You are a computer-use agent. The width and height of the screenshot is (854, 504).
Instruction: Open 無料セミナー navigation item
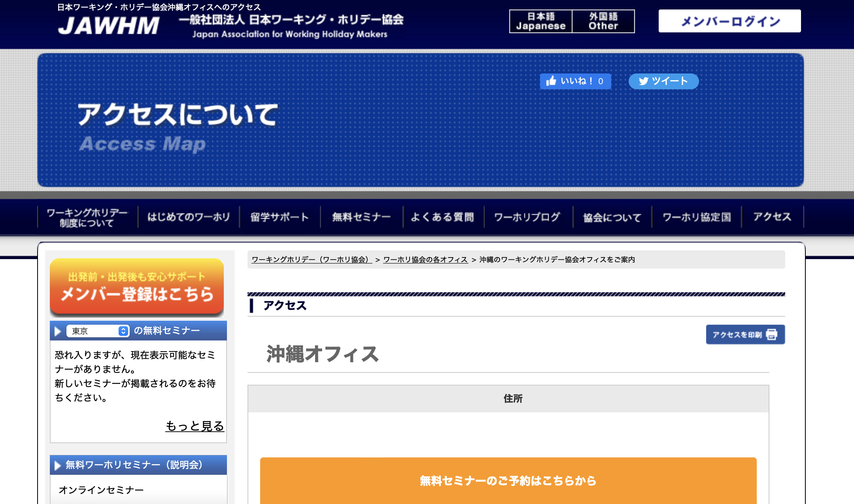361,217
